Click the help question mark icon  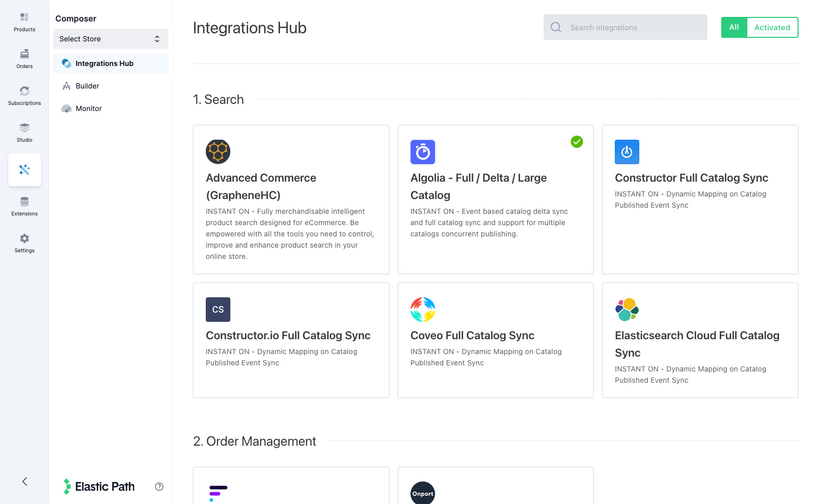pos(159,487)
